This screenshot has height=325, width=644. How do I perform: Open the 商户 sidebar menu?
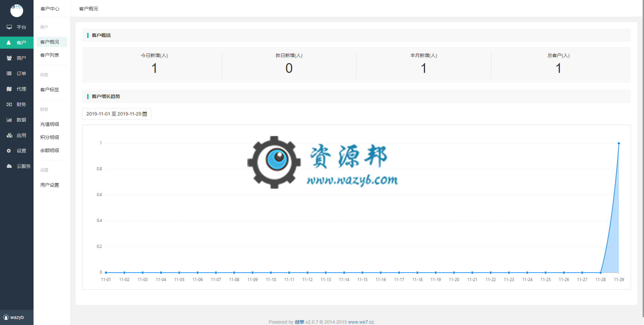click(x=17, y=58)
